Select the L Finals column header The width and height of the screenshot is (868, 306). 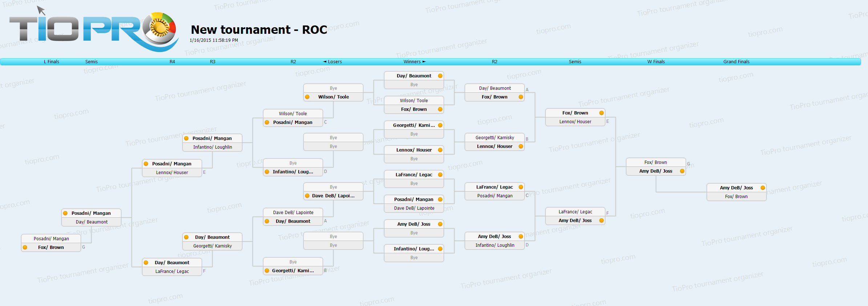(52, 62)
